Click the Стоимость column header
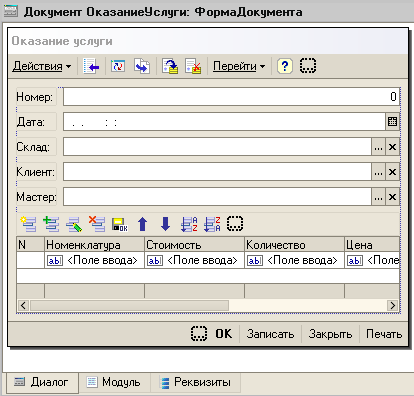 [x=194, y=244]
